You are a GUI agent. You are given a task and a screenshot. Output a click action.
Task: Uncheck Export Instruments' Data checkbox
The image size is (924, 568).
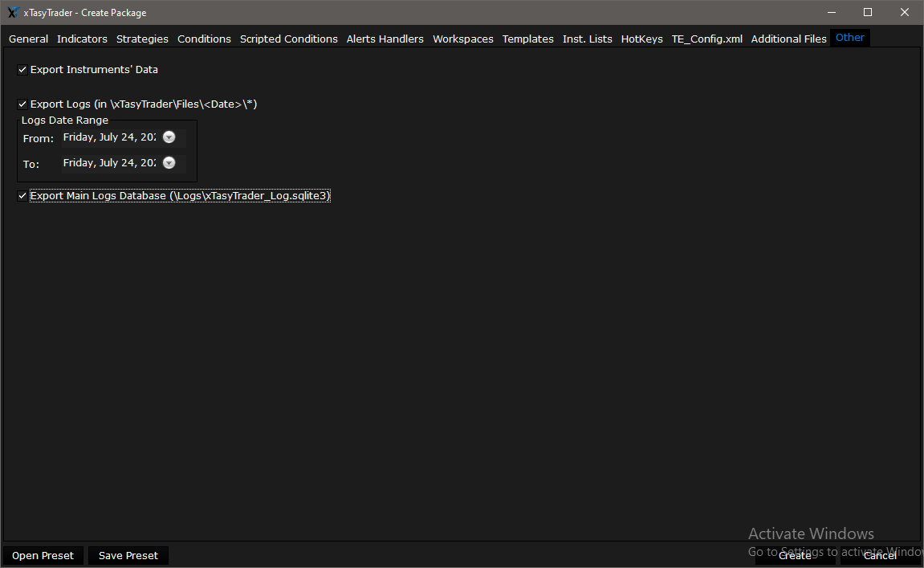pyautogui.click(x=22, y=70)
